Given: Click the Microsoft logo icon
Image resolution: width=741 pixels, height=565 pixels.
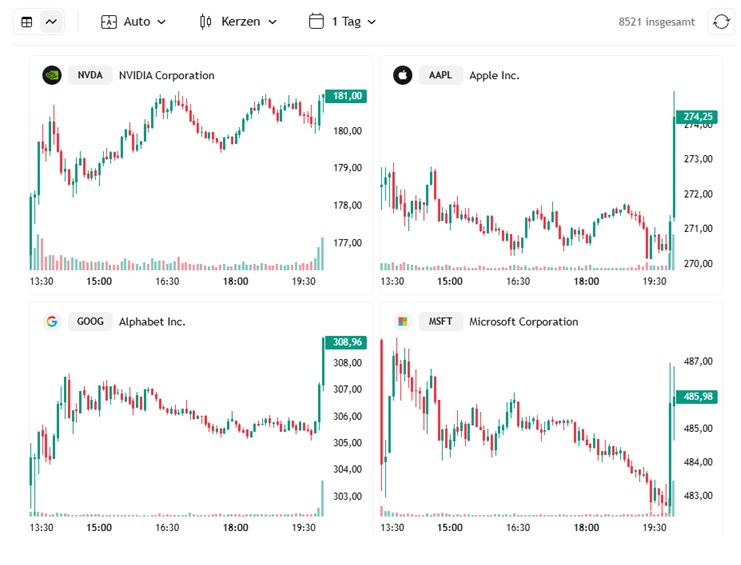Looking at the screenshot, I should (403, 322).
